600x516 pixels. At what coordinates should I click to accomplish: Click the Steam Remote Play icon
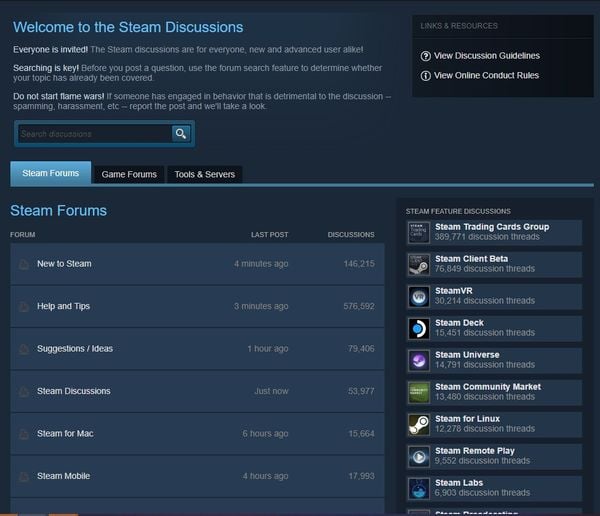[x=419, y=457]
